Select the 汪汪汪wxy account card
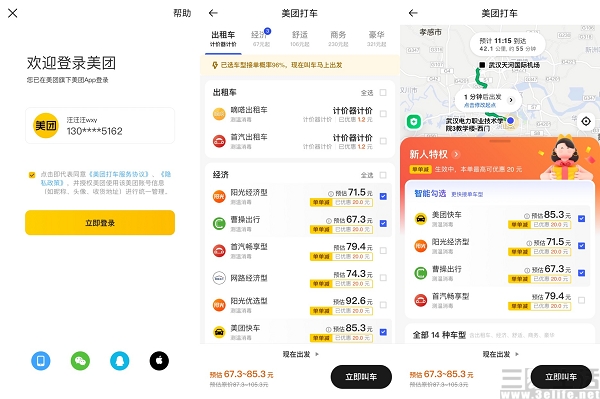 100,125
